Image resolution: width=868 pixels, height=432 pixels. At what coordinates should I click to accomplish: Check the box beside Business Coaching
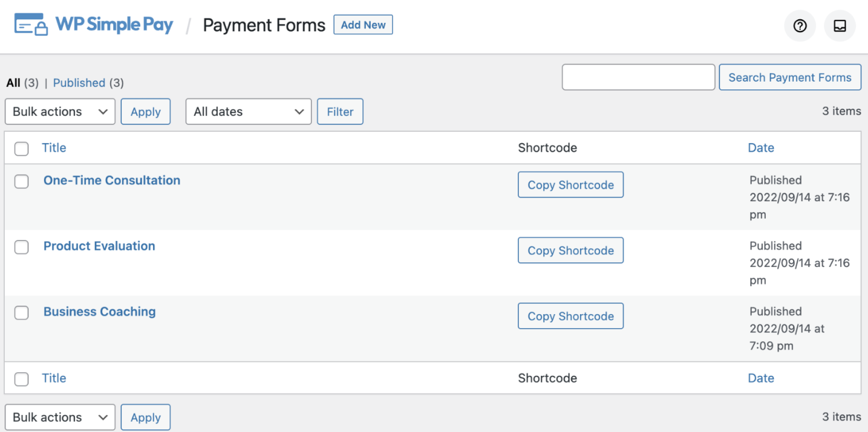pos(21,313)
